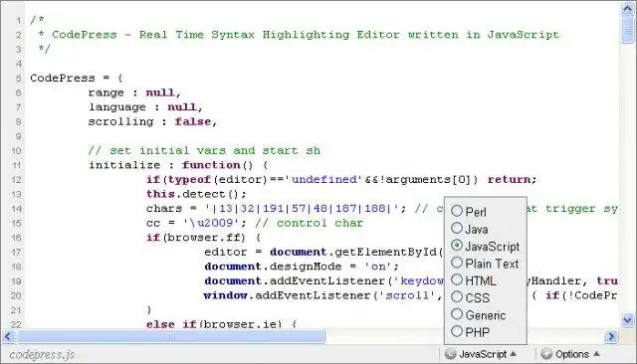Choose the HTML radio option
Image resolution: width=637 pixels, height=364 pixels.
[457, 279]
